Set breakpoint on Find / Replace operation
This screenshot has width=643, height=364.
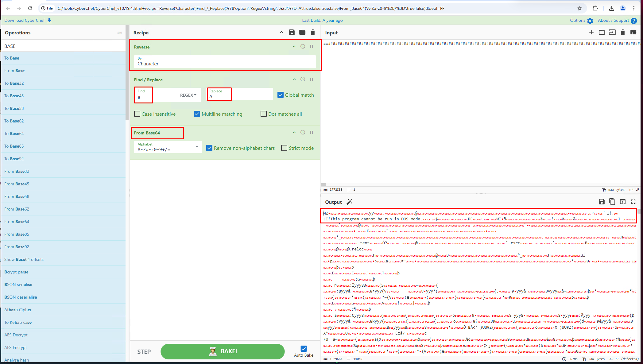[x=312, y=79]
